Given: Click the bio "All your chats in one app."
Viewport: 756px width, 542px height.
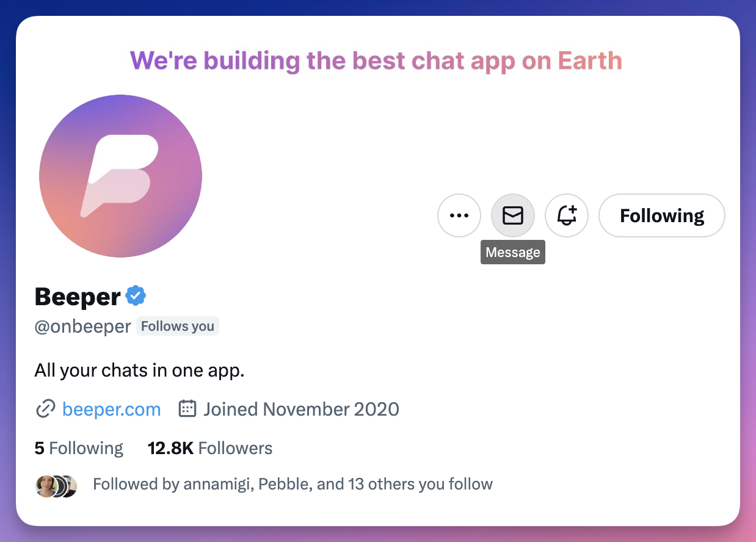Looking at the screenshot, I should click(140, 370).
